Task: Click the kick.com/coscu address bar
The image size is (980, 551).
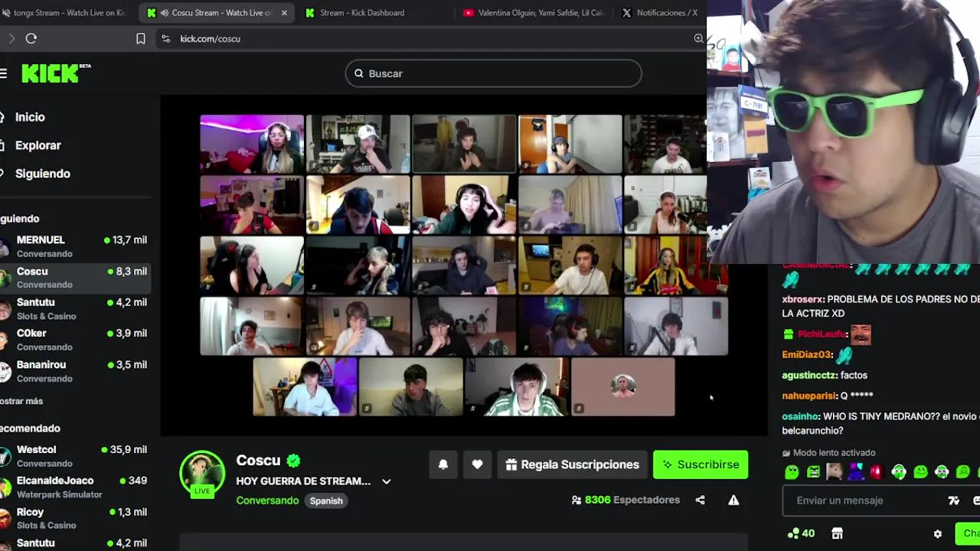Action: coord(429,38)
